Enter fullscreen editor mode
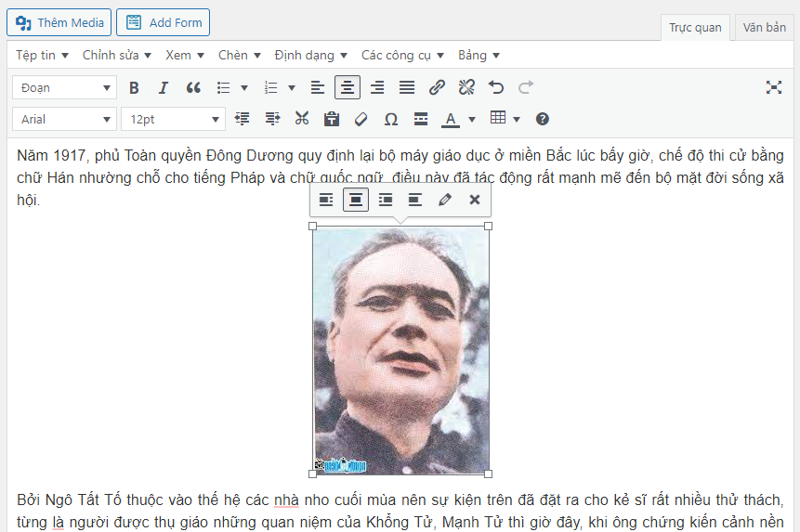Screen dimensions: 800x532 (x=773, y=87)
